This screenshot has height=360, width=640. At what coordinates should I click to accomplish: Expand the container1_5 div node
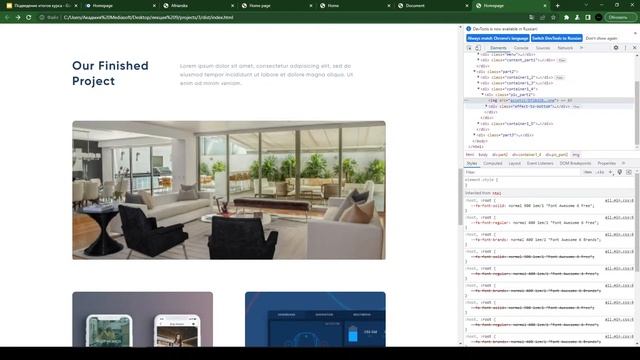478,123
